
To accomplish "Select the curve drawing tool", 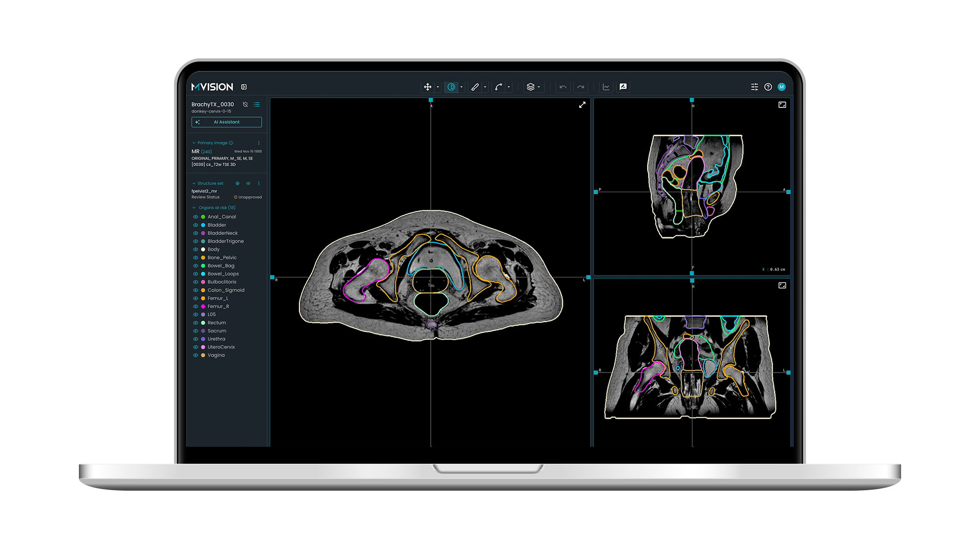I will point(498,87).
